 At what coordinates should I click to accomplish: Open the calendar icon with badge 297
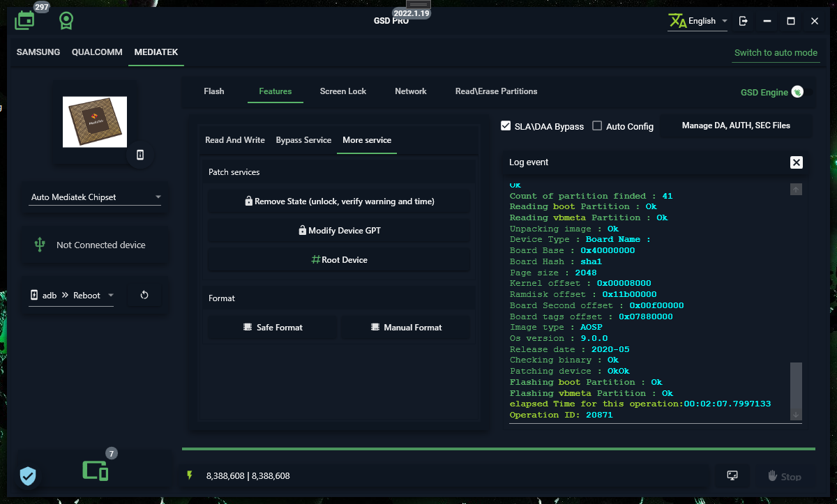coord(25,21)
